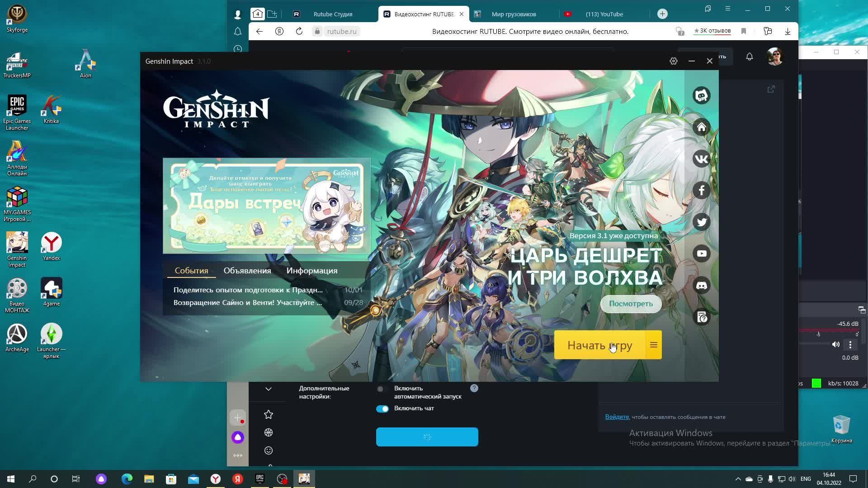The width and height of the screenshot is (868, 488).
Task: Mute the audio speaker icon in mixer
Action: pyautogui.click(x=835, y=345)
